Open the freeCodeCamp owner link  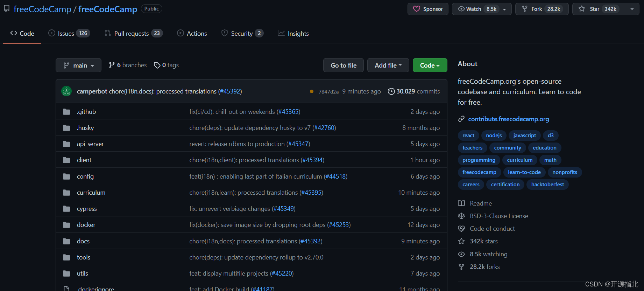42,9
